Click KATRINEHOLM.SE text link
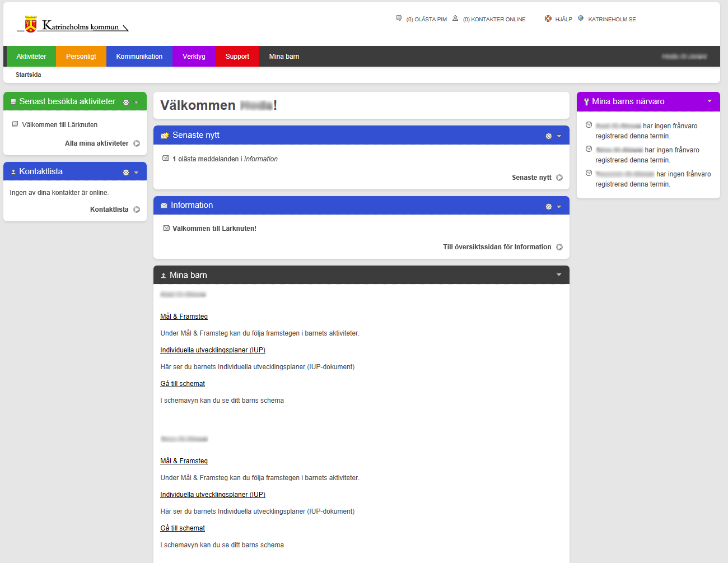Image resolution: width=728 pixels, height=563 pixels. pyautogui.click(x=612, y=20)
